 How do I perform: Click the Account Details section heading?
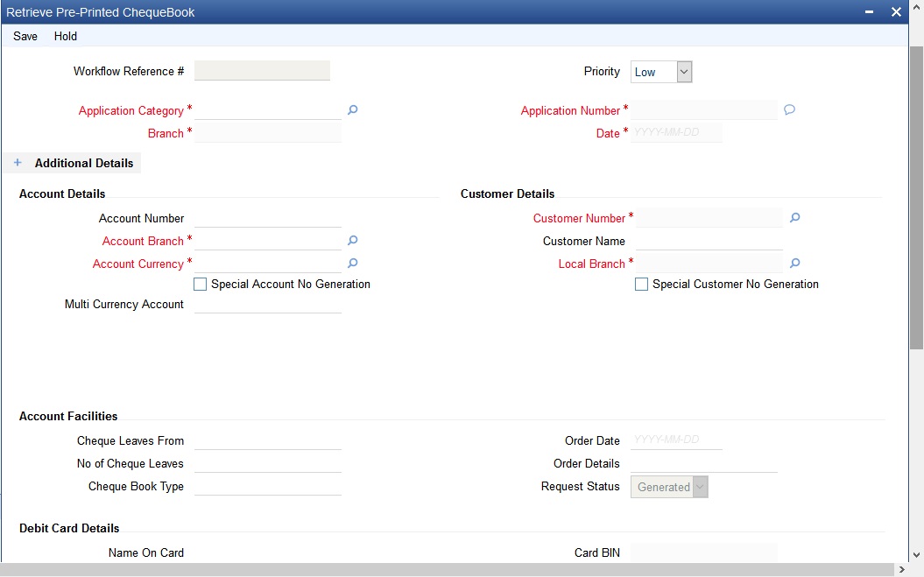(x=62, y=194)
